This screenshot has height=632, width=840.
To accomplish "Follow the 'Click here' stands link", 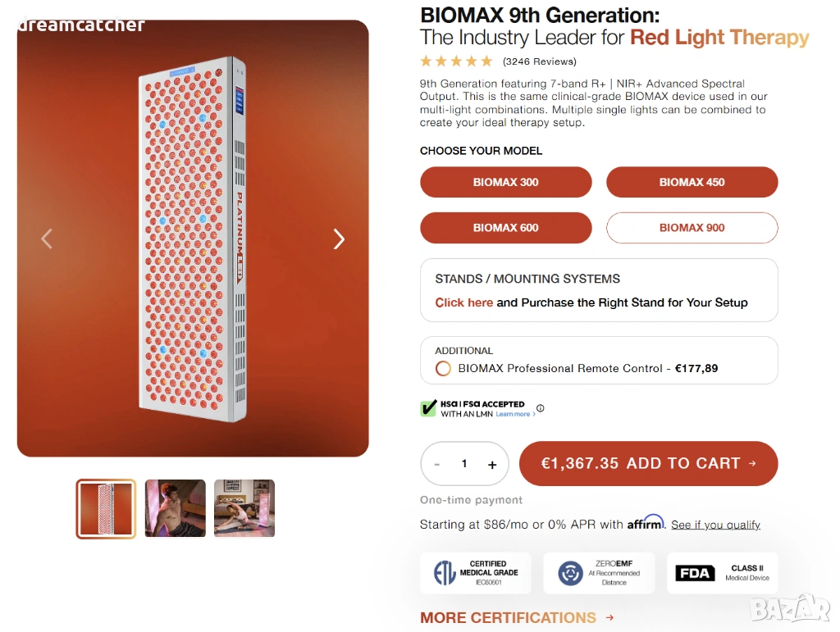I will 463,302.
